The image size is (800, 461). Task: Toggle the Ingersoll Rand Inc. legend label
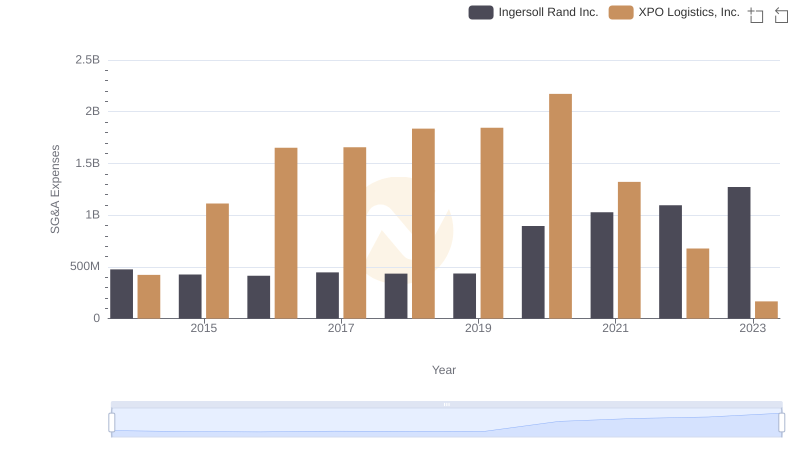(548, 12)
